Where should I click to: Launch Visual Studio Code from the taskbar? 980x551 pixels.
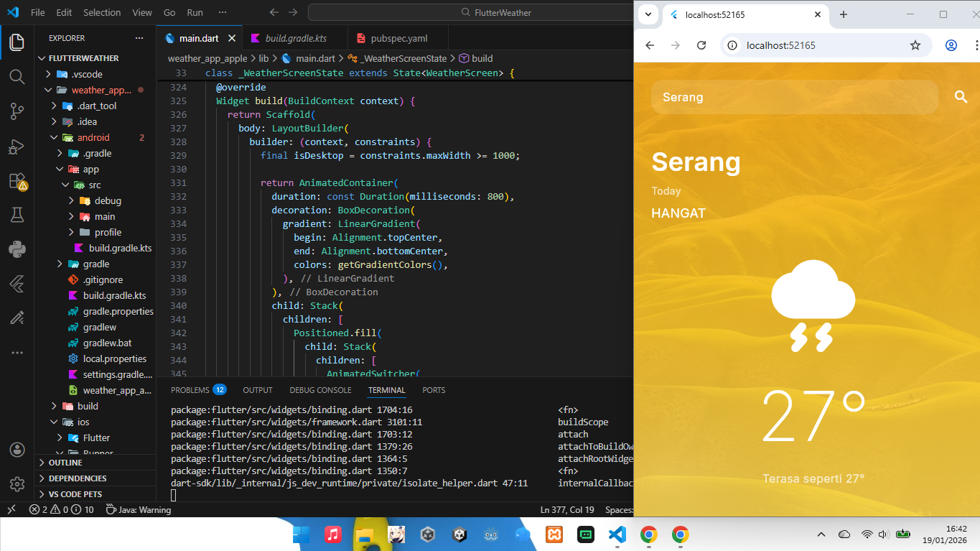tap(618, 534)
